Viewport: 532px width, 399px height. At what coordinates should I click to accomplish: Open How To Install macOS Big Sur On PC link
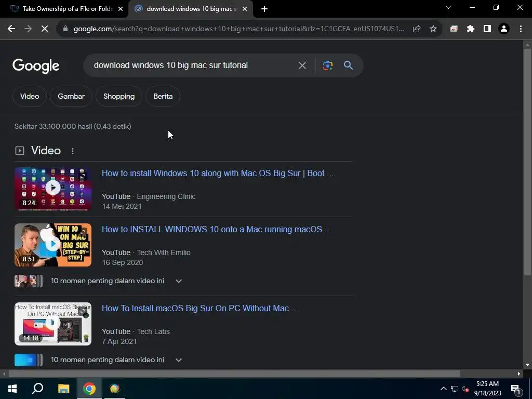200,309
